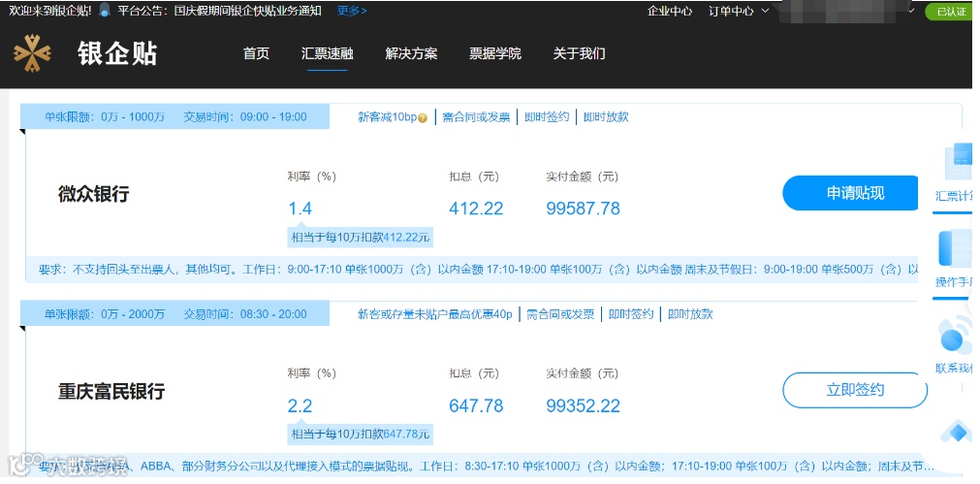Click the 微众银行 requirements text line

coord(478,270)
